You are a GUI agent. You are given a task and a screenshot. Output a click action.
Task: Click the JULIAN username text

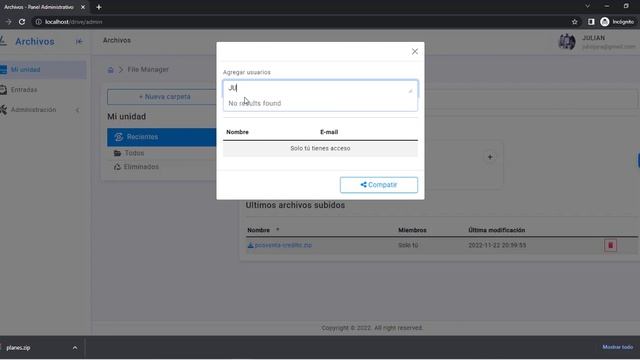(x=593, y=38)
